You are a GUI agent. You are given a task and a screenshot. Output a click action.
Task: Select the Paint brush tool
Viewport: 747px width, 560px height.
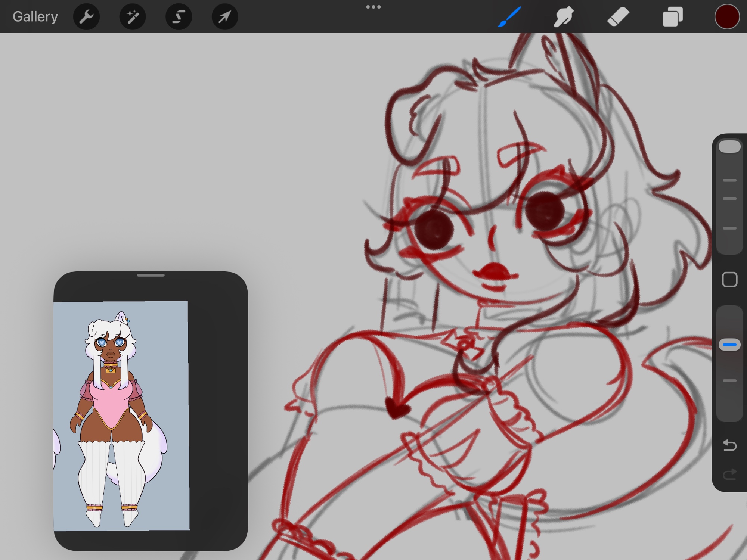[509, 17]
